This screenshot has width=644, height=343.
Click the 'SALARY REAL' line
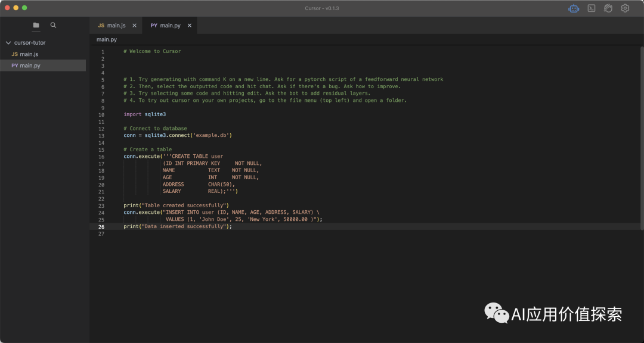(200, 191)
